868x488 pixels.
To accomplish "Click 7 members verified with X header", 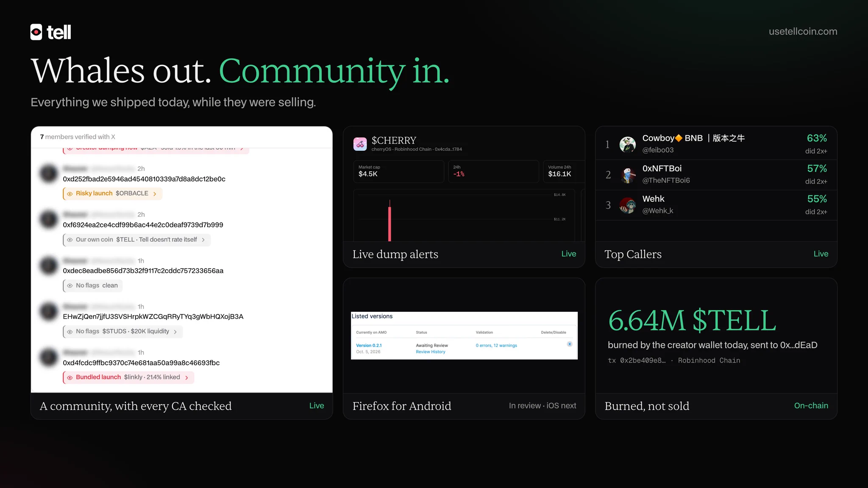I will [78, 137].
